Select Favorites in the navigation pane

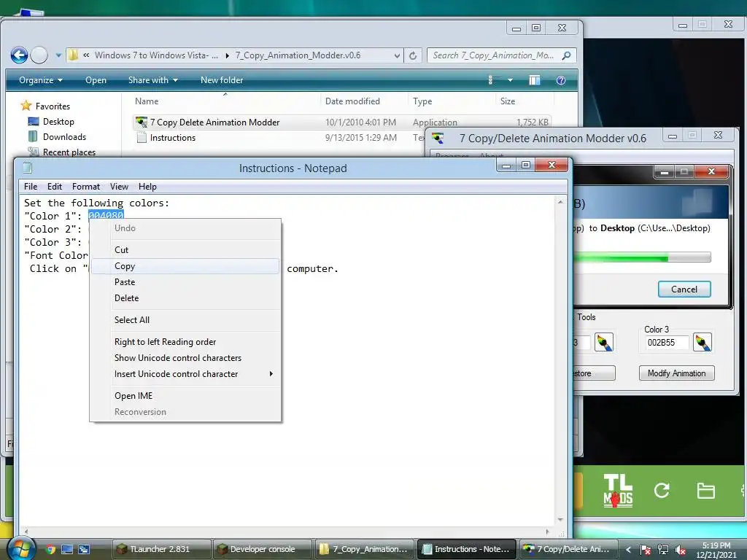click(46, 106)
